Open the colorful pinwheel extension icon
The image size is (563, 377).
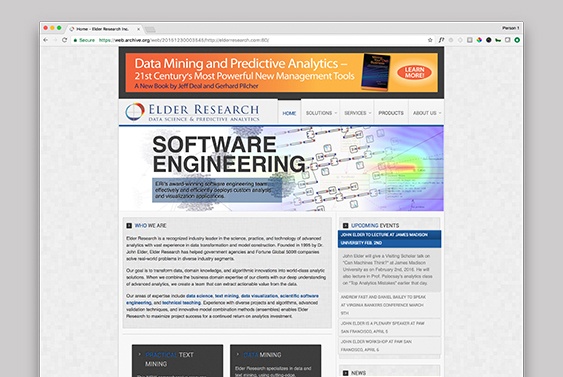pos(479,40)
